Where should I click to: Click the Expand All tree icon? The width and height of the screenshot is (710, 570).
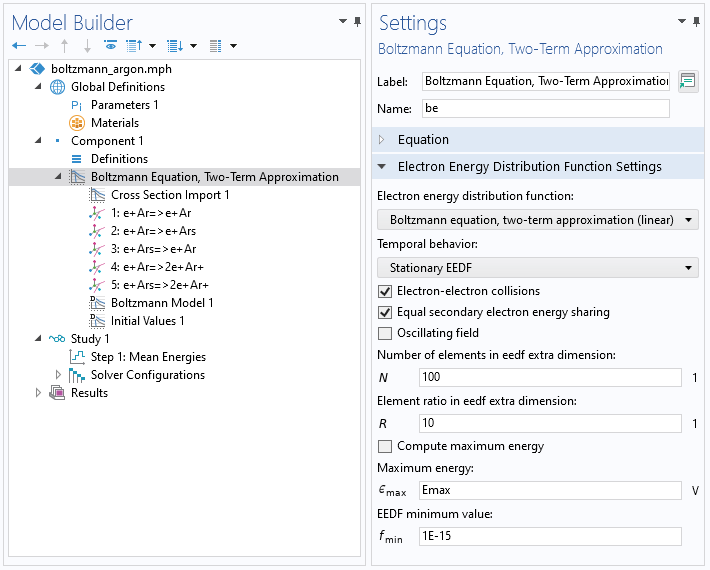point(175,46)
